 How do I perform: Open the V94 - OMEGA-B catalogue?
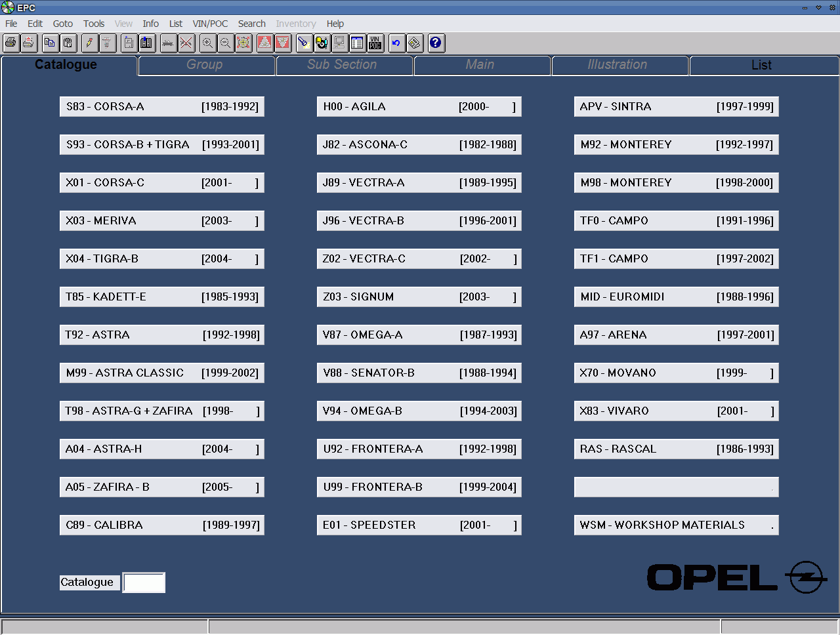(x=419, y=411)
